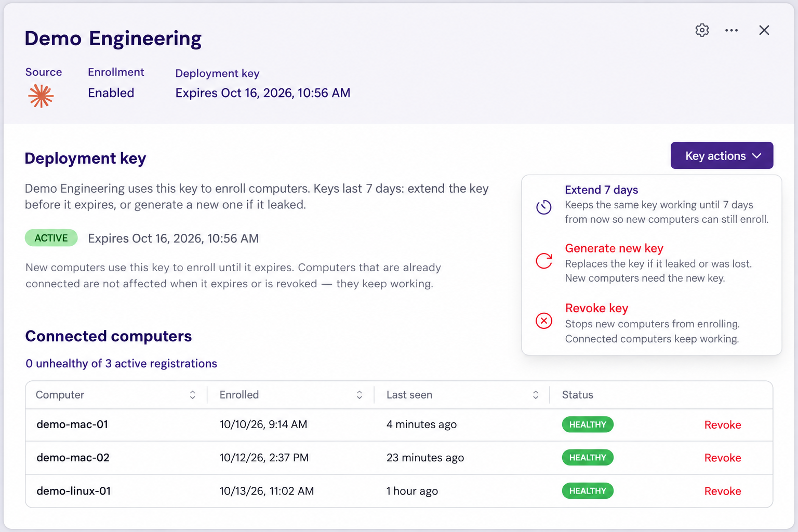Sort by the Last seen column arrows
The width and height of the screenshot is (798, 532).
point(536,395)
